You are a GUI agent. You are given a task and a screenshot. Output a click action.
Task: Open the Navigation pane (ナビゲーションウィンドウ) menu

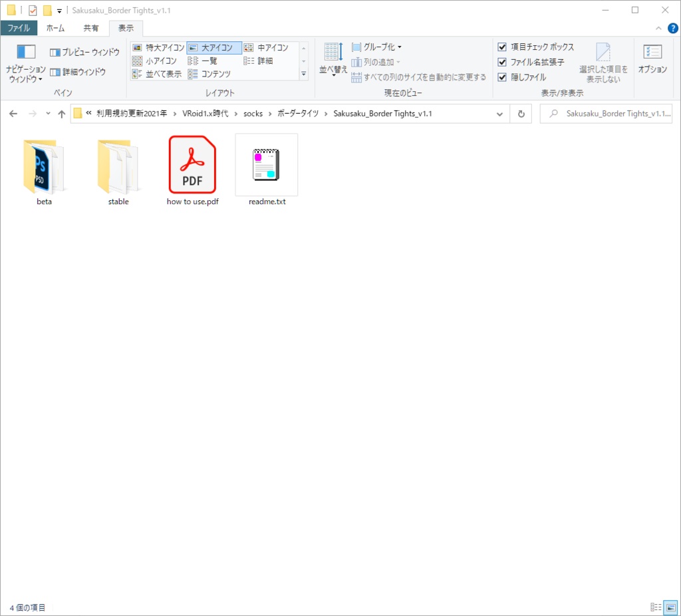point(26,63)
